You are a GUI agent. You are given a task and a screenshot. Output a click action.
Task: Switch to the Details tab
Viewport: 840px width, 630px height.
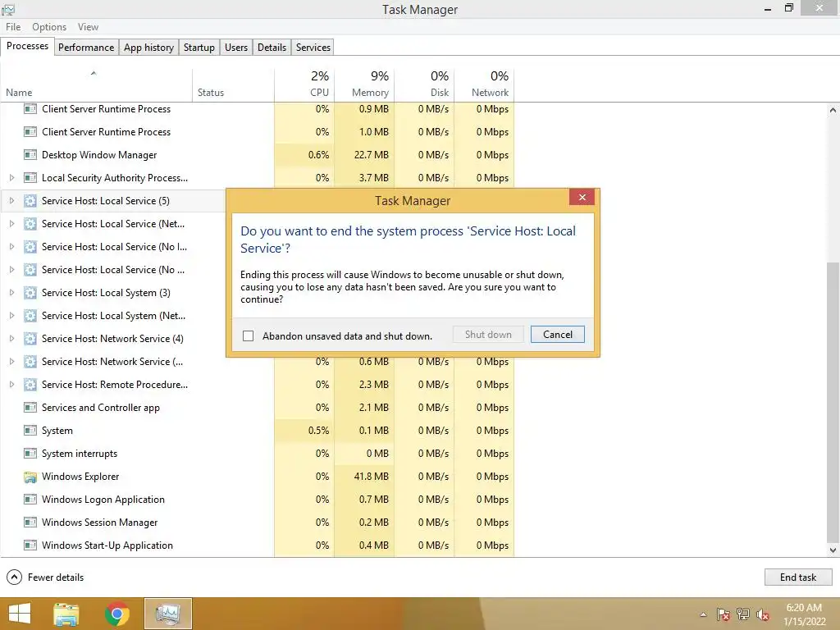[x=272, y=47]
